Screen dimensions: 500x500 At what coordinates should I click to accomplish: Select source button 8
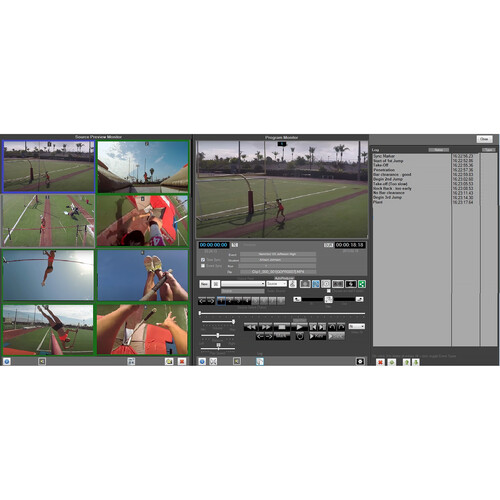point(281,301)
